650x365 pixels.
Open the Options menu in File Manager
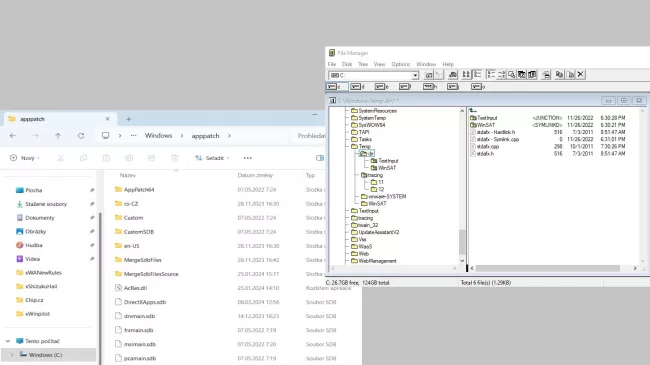point(401,64)
